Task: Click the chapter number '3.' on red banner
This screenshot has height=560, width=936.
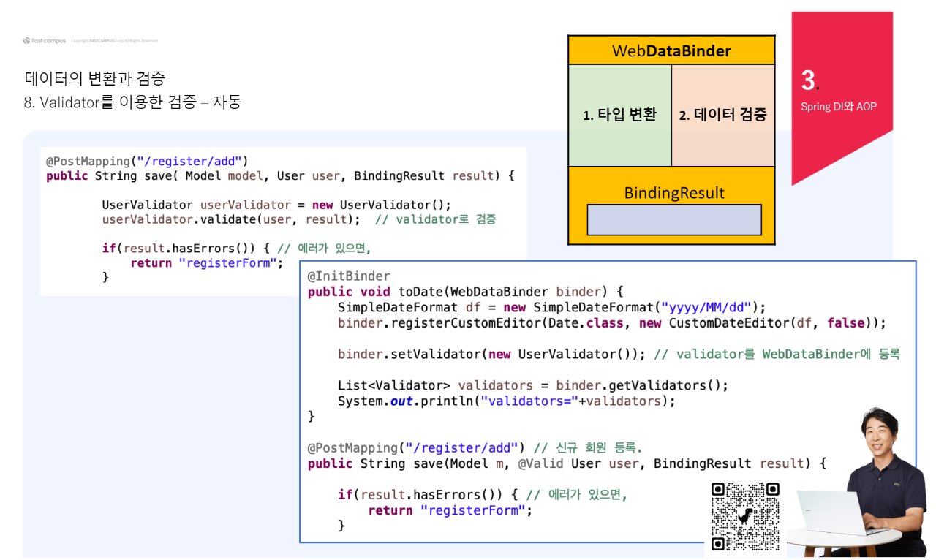Action: pos(809,80)
